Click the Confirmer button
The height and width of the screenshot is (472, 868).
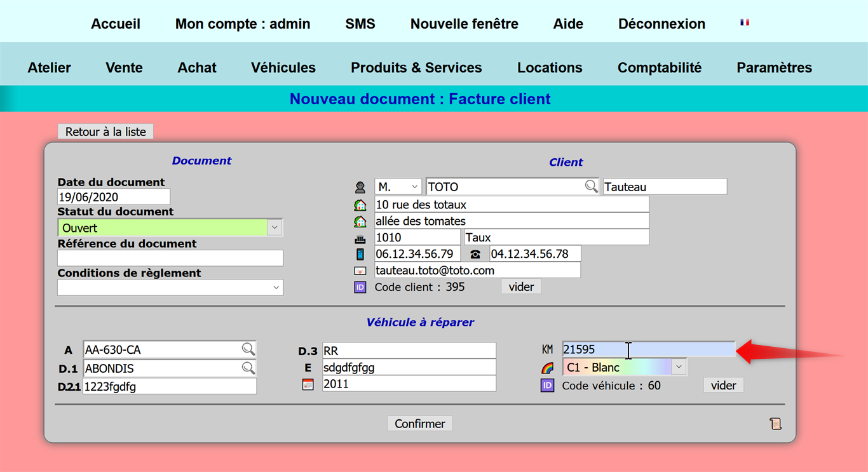click(x=420, y=424)
